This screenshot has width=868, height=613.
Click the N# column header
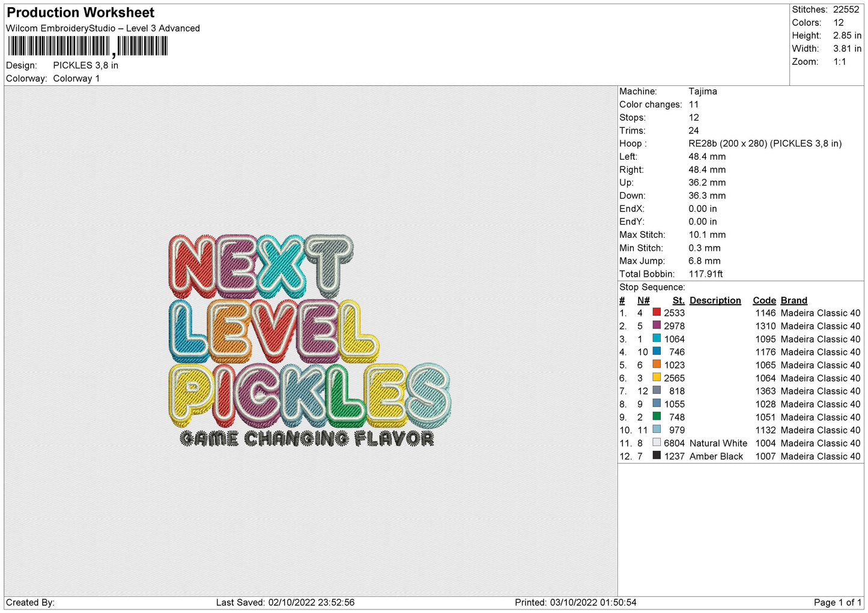pyautogui.click(x=643, y=301)
